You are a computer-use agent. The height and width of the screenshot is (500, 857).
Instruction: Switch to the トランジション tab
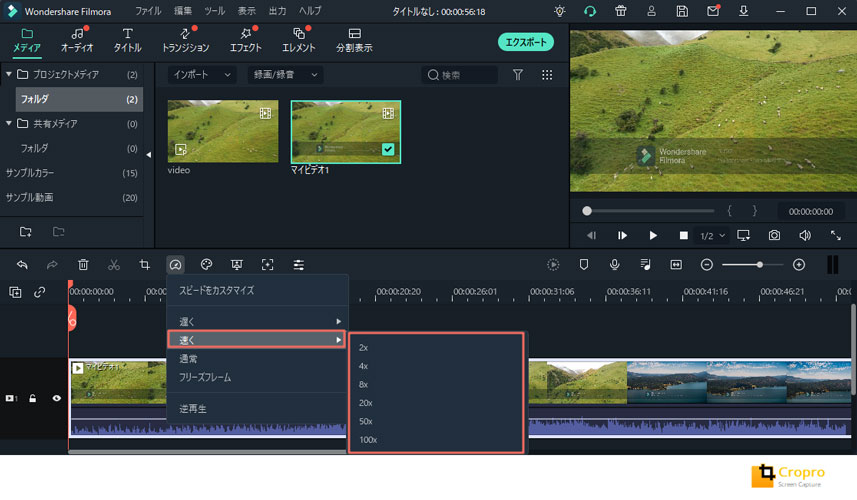185,40
